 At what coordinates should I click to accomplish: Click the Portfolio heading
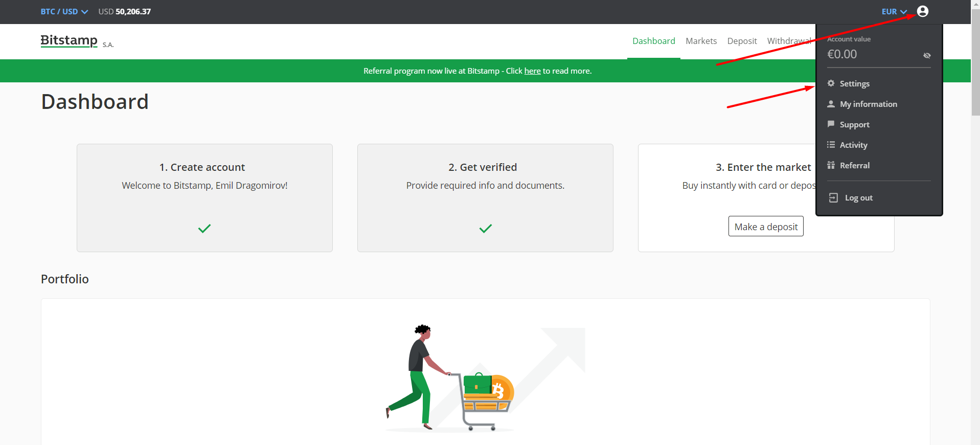tap(65, 279)
